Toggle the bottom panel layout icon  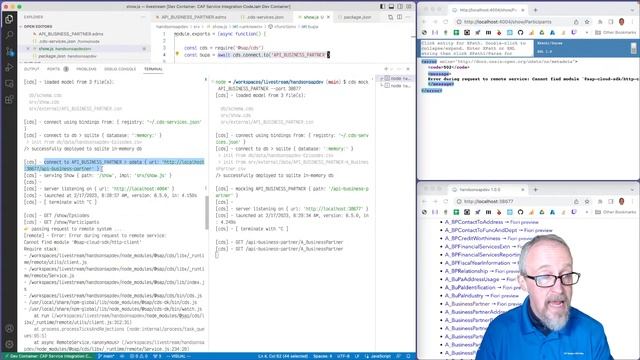[391, 7]
